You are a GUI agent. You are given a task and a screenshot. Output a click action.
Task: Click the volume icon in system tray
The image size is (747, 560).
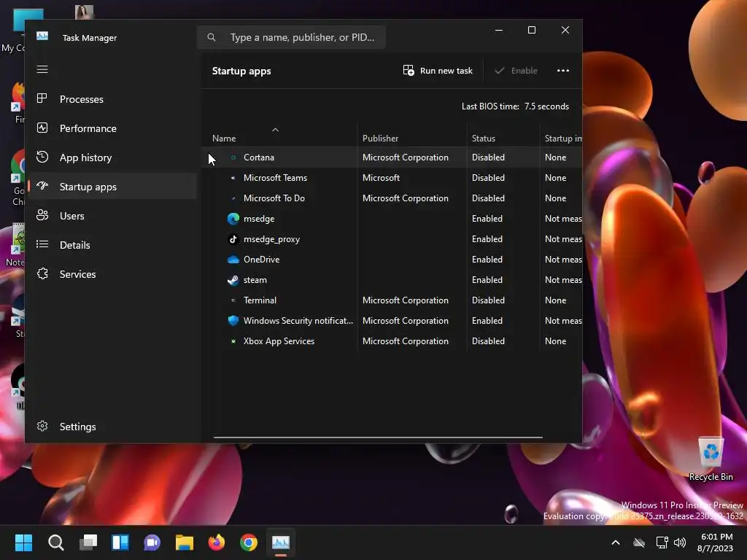point(680,542)
